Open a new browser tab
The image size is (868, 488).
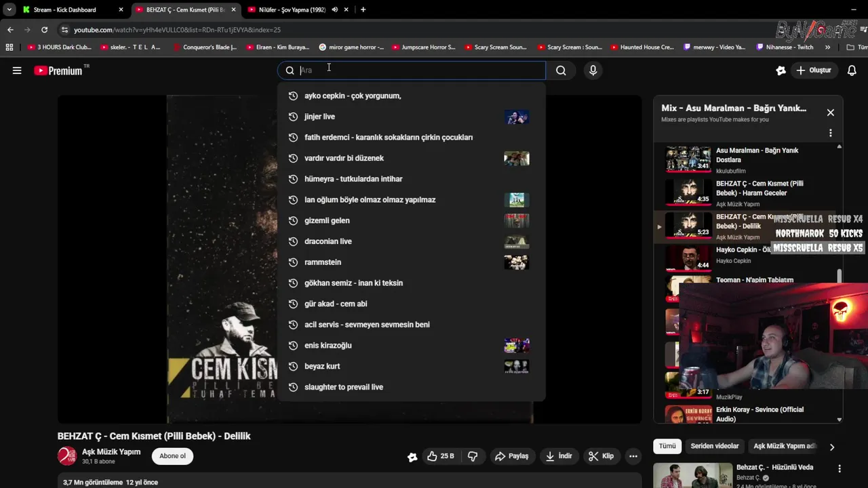363,9
